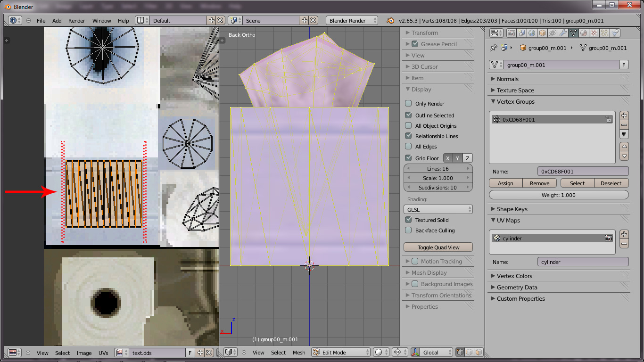Click the Weight 1.000 slider

(559, 195)
